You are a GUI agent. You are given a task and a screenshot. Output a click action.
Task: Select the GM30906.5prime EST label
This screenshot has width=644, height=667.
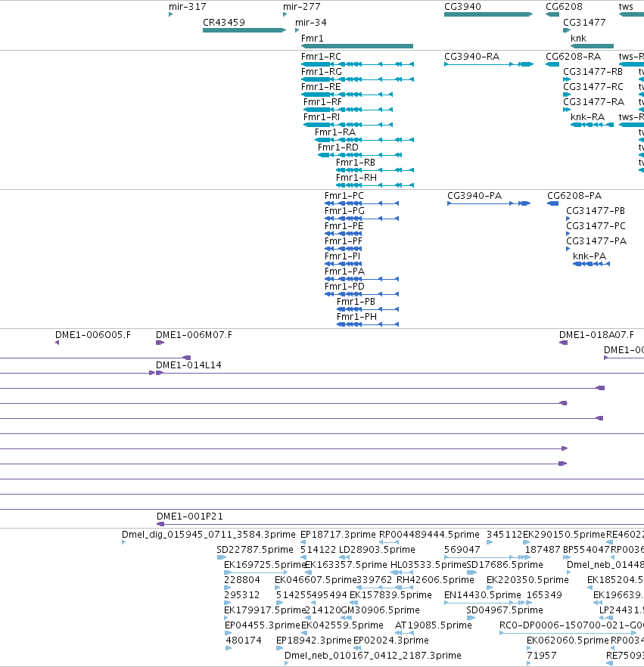coord(380,610)
